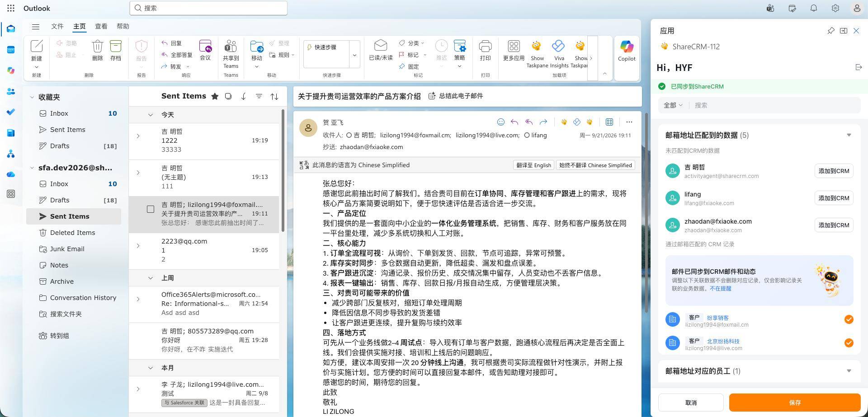The width and height of the screenshot is (868, 417).
Task: Open the settings gear icon
Action: click(x=835, y=8)
